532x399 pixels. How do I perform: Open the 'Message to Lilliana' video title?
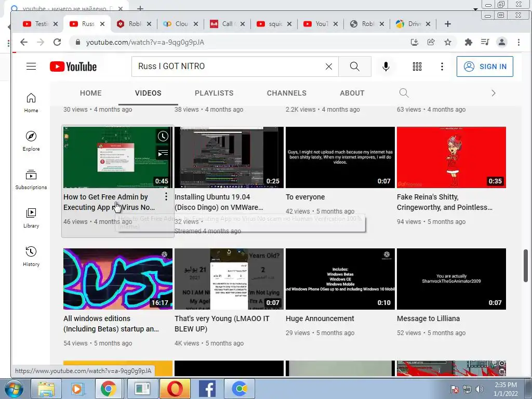(429, 318)
